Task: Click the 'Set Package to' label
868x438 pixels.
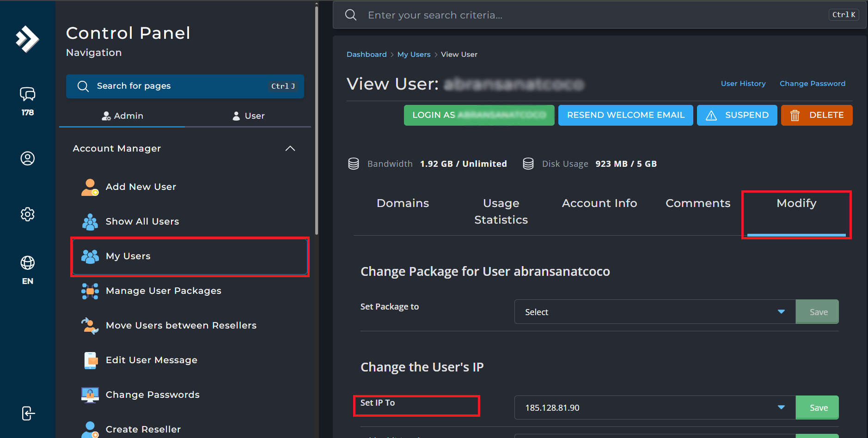Action: (x=390, y=307)
